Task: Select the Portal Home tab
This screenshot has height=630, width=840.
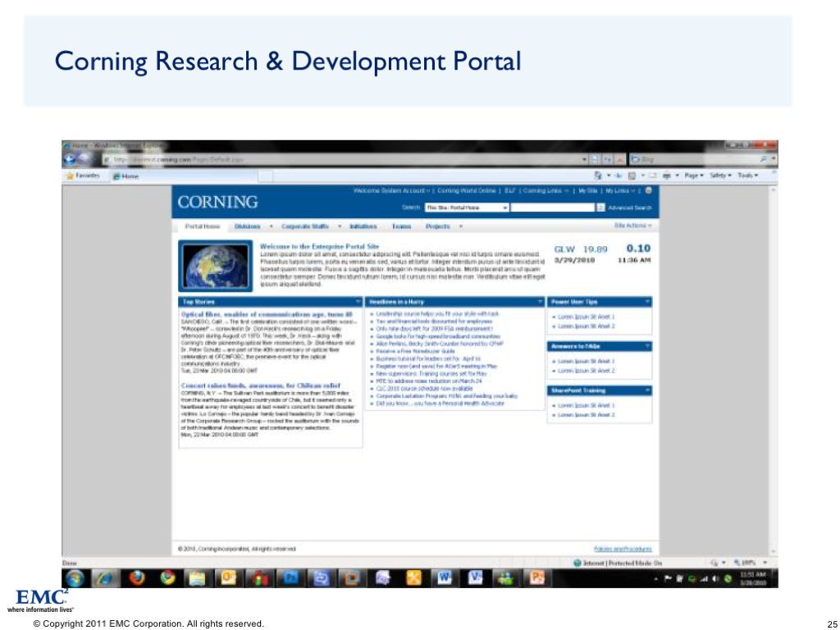Action: pos(203,226)
